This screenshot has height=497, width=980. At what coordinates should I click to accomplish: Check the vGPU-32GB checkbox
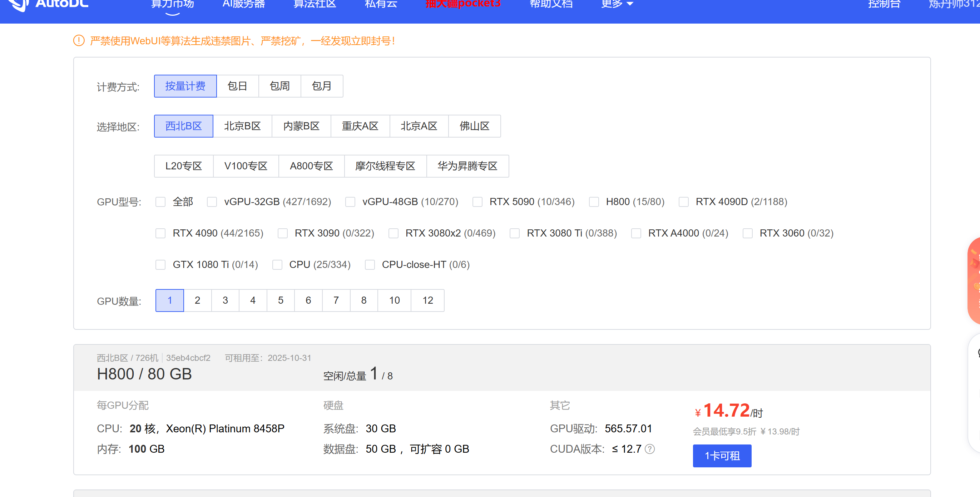tap(212, 202)
